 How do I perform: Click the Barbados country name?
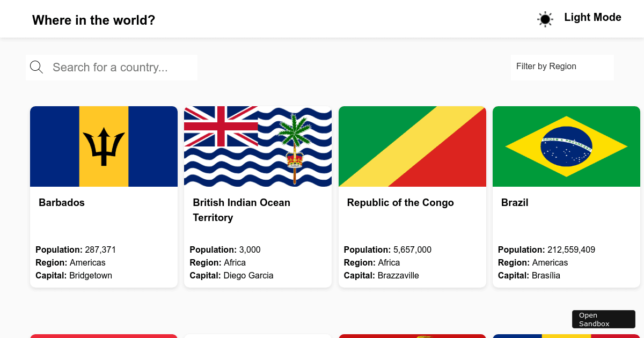click(x=62, y=203)
